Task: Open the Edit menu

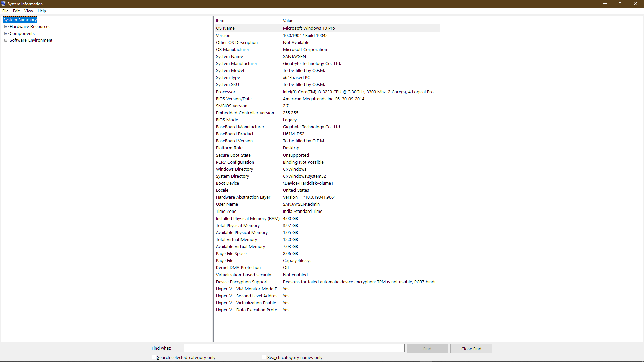Action: point(16,11)
